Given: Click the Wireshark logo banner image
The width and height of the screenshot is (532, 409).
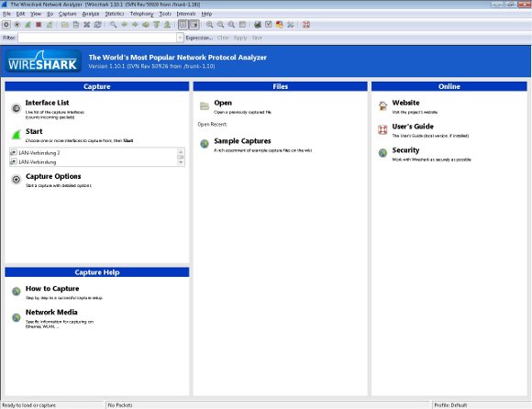Looking at the screenshot, I should [x=43, y=61].
